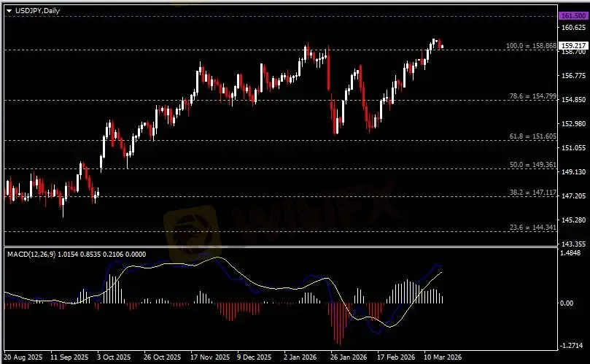Click the 11 Sep 2025 date label

click(69, 357)
